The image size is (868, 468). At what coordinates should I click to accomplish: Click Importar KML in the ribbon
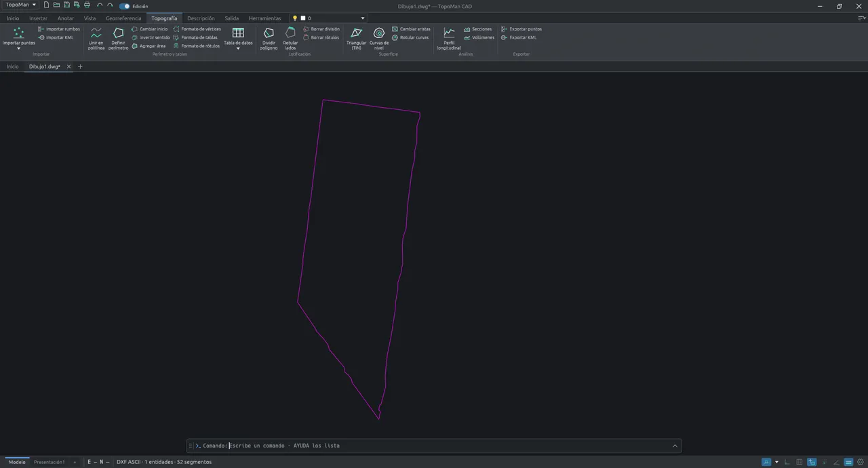tap(56, 37)
